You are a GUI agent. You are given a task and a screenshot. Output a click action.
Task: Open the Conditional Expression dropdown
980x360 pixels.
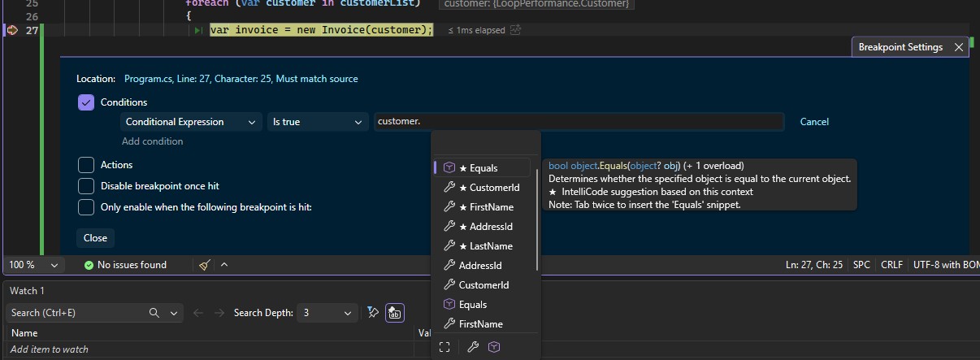coord(191,122)
